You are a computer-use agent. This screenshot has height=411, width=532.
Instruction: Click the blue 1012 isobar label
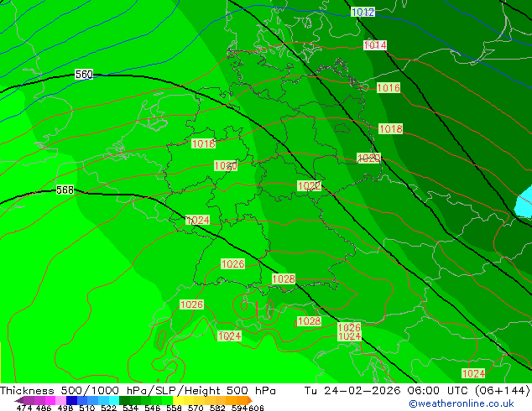(362, 13)
